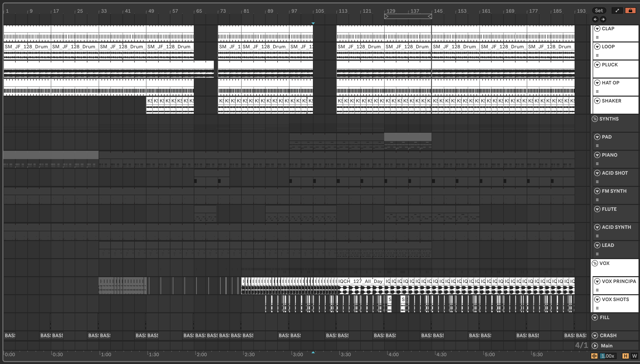Viewport: 640px width, 364px height.
Task: Click the Set locator button
Action: click(599, 10)
